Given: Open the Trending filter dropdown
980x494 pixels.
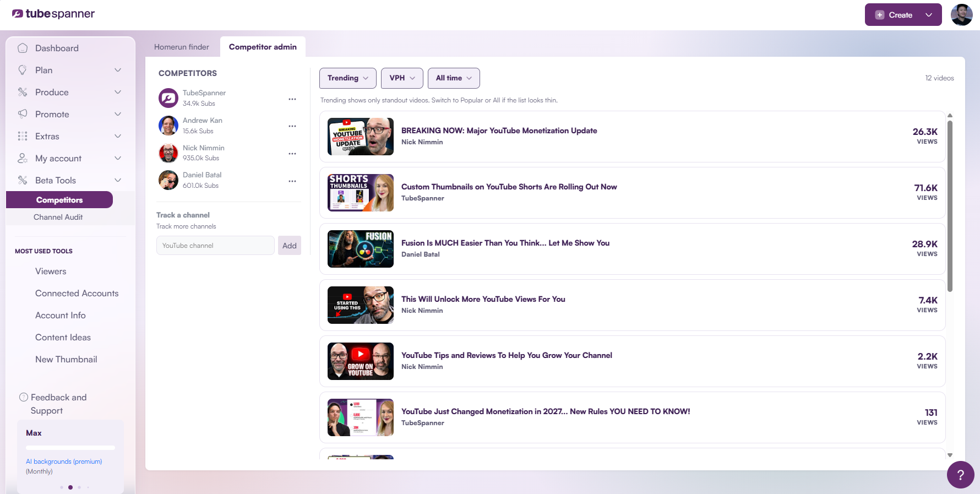Looking at the screenshot, I should click(348, 78).
